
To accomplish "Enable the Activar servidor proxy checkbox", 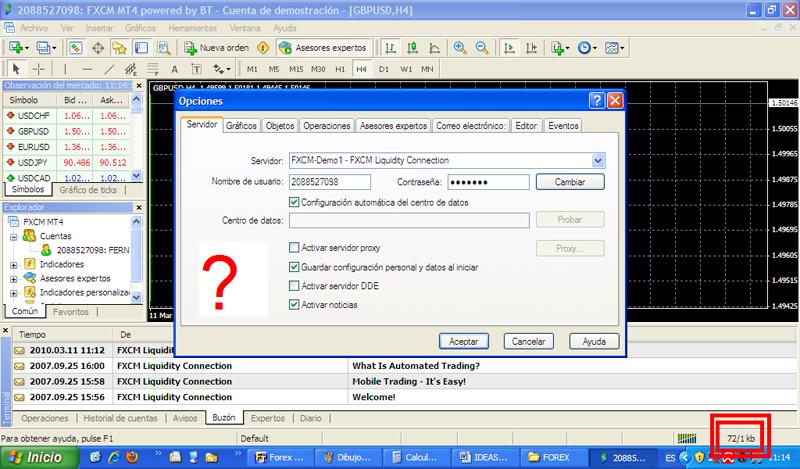I will (293, 248).
